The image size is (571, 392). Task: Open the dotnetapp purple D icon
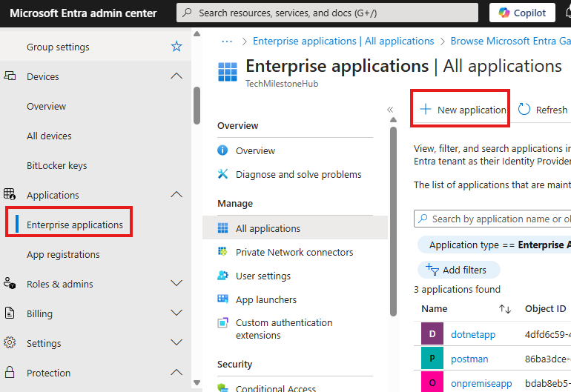(432, 334)
